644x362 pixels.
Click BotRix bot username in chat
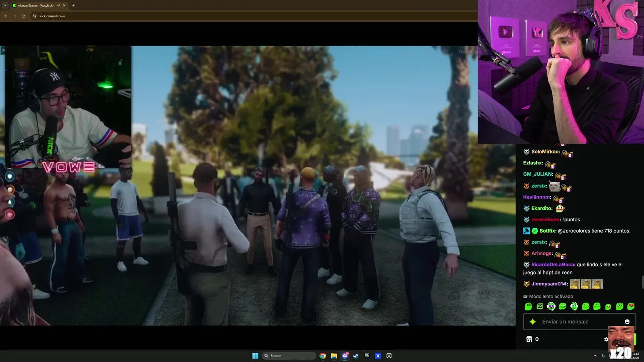coord(547,231)
